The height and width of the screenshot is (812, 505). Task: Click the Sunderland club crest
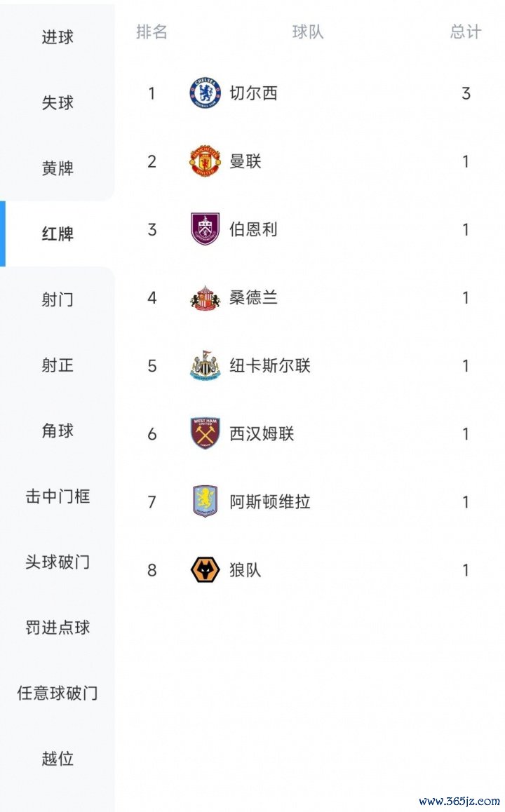tap(205, 298)
